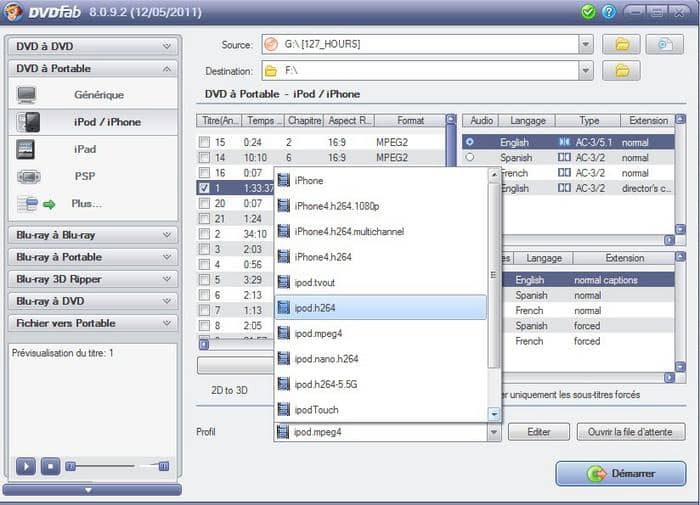
Task: Choose ipod.h264 profile
Action: click(x=381, y=307)
